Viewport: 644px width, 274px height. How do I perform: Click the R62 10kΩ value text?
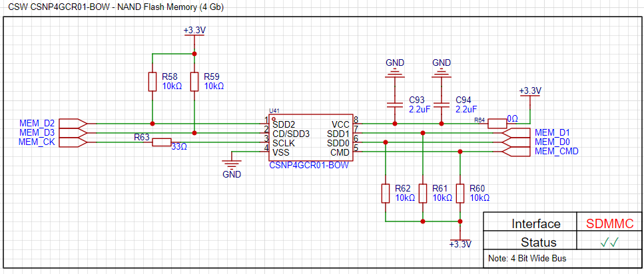[405, 198]
